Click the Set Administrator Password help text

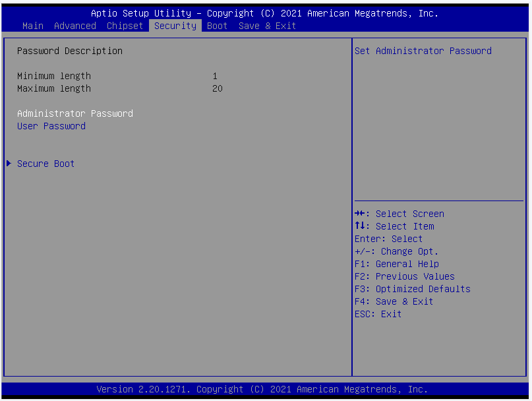click(x=423, y=51)
